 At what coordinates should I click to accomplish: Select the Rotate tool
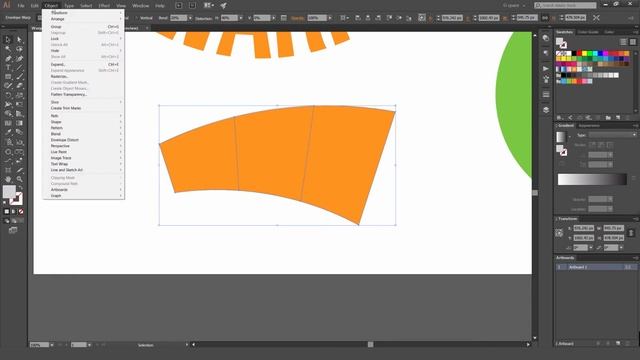tap(7, 95)
